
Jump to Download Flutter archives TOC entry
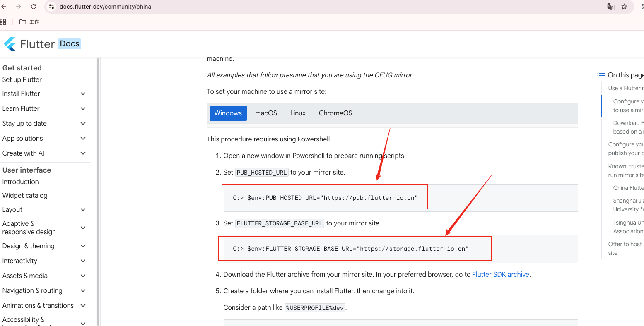tap(628, 127)
